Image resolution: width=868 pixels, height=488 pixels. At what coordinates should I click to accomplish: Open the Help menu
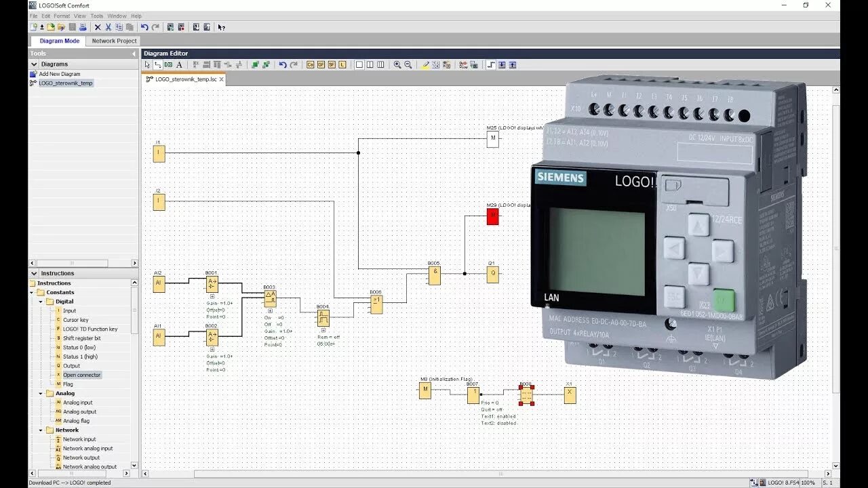coord(136,16)
